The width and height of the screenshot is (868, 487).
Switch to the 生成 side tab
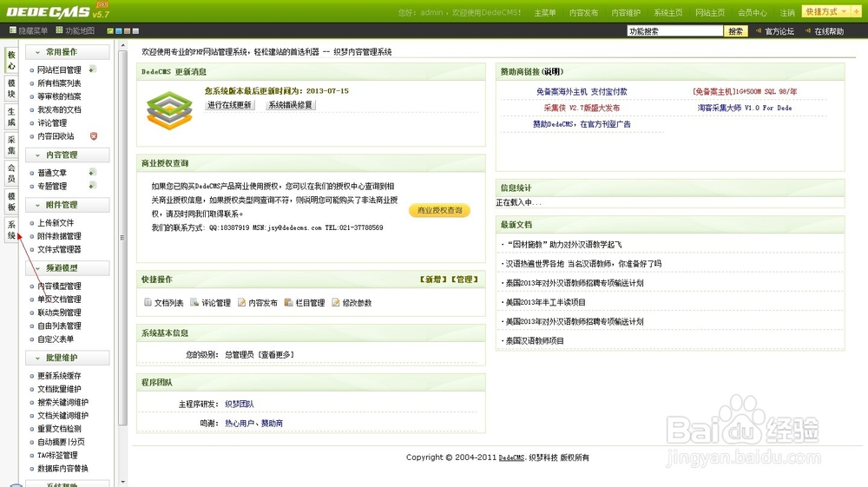pos(11,117)
